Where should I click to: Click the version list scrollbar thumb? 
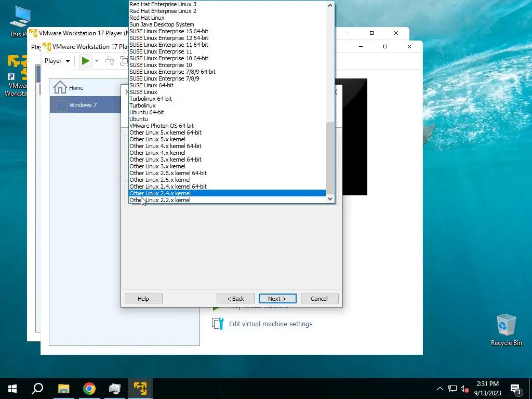tap(330, 158)
